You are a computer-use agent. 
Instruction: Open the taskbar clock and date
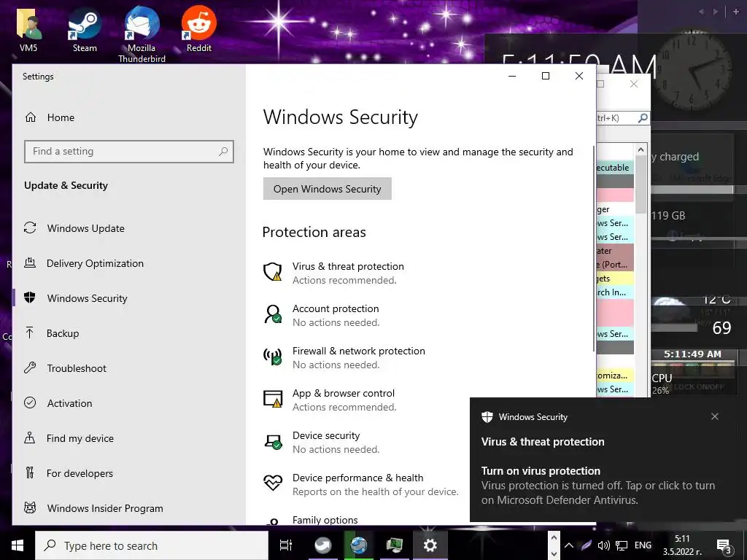[682, 545]
